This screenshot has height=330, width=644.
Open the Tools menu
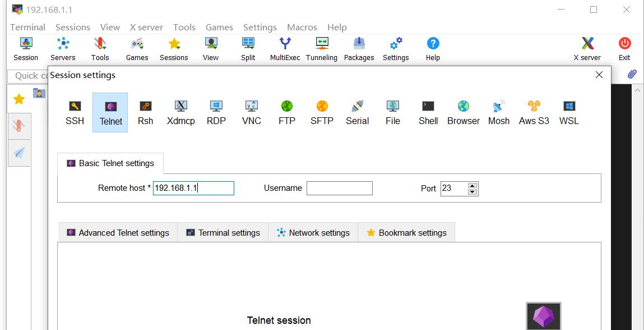pos(184,27)
